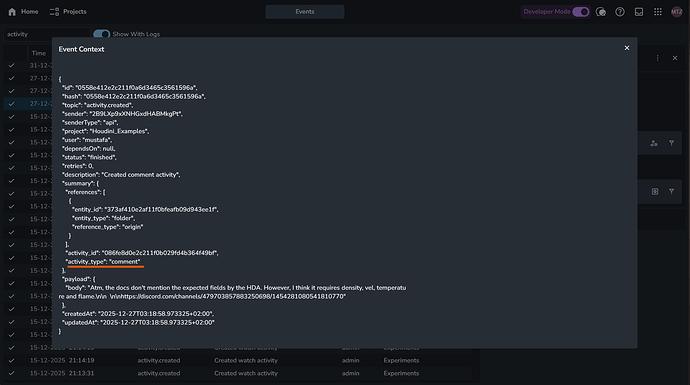Image resolution: width=690 pixels, height=385 pixels.
Task: Click the checkmark on the 21:13:31 row
Action: [x=11, y=373]
